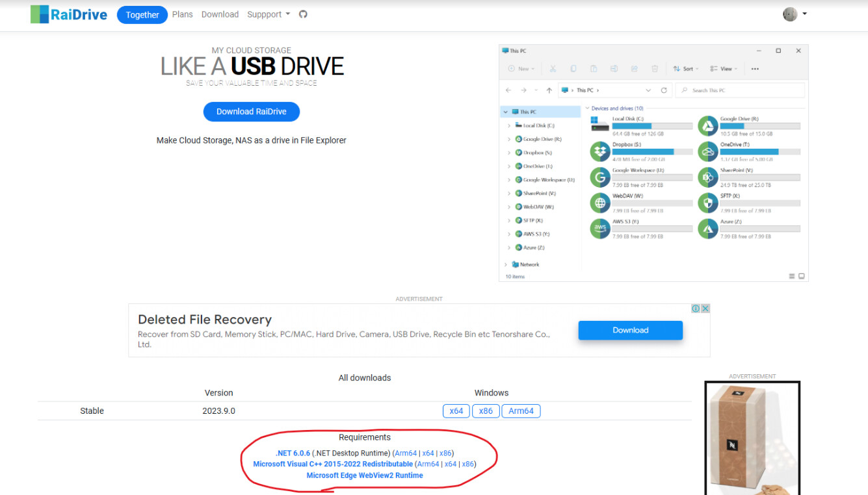868x495 pixels.
Task: Click the "All downloads" heading
Action: (365, 378)
